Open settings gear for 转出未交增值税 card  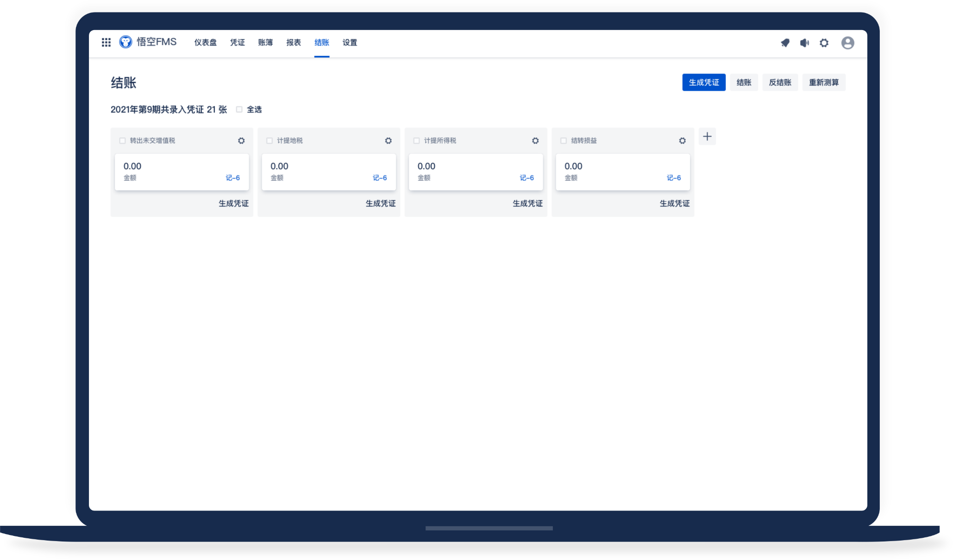click(241, 141)
